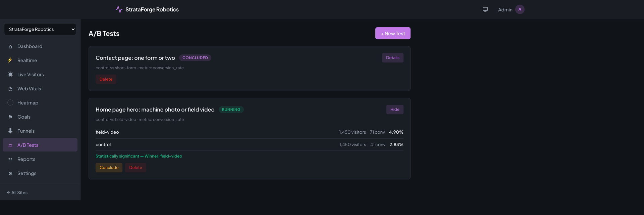The width and height of the screenshot is (644, 215).
Task: Open Settings in sidebar
Action: pyautogui.click(x=40, y=173)
